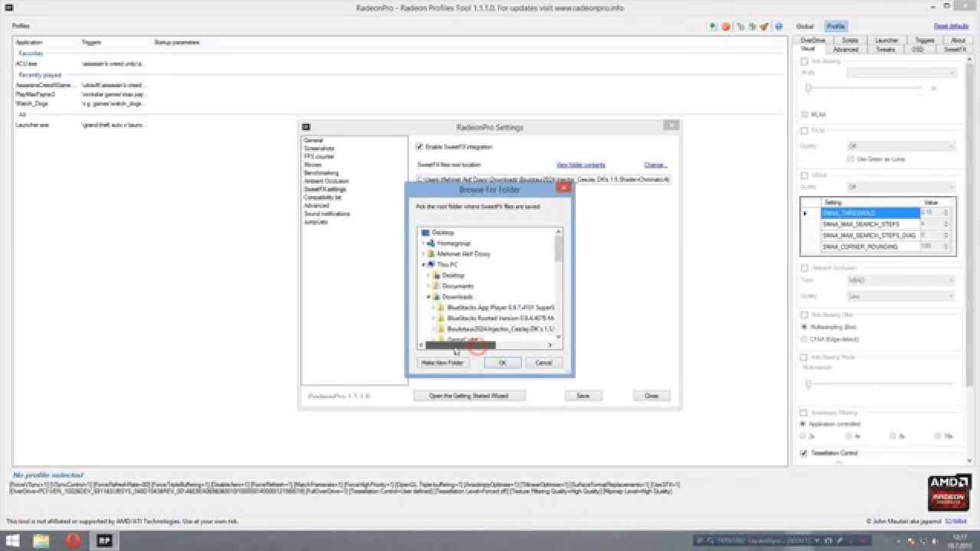Select Boulotaur2024 Injector folder
980x551 pixels.
tap(500, 328)
